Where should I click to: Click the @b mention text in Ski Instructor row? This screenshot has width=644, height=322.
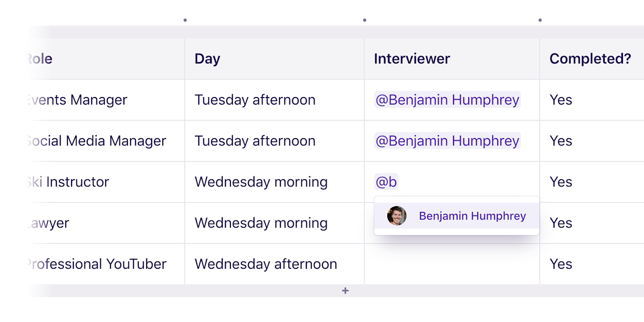(386, 182)
